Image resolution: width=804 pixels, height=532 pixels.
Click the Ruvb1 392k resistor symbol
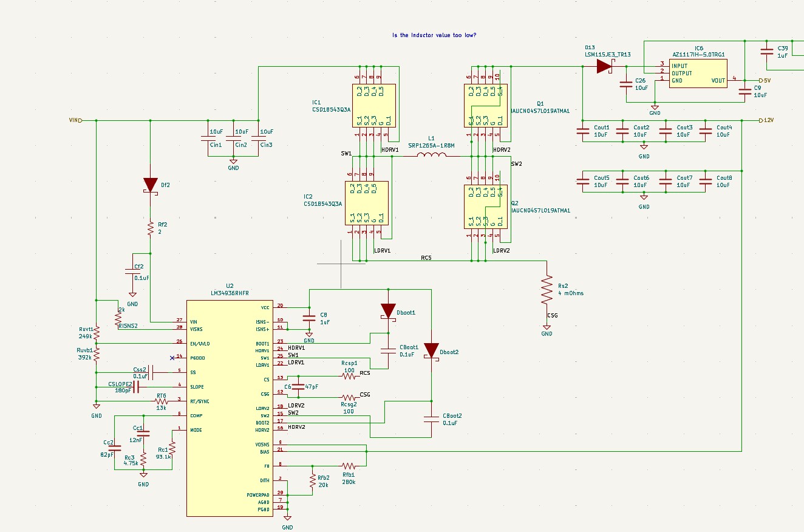pos(96,353)
